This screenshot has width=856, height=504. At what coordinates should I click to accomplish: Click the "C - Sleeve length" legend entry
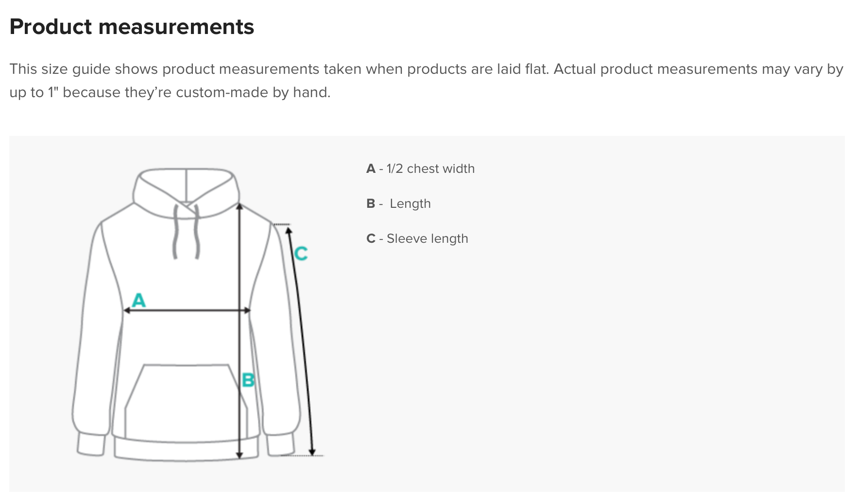coord(417,238)
